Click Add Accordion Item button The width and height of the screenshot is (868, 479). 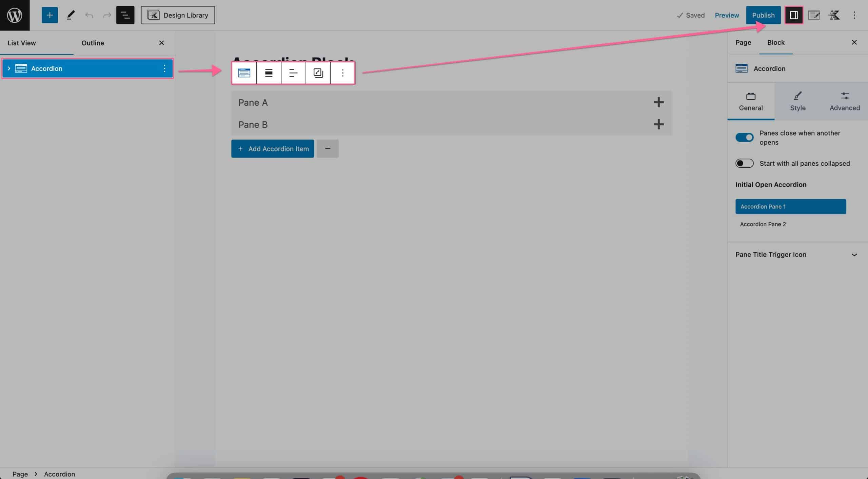[x=273, y=149]
